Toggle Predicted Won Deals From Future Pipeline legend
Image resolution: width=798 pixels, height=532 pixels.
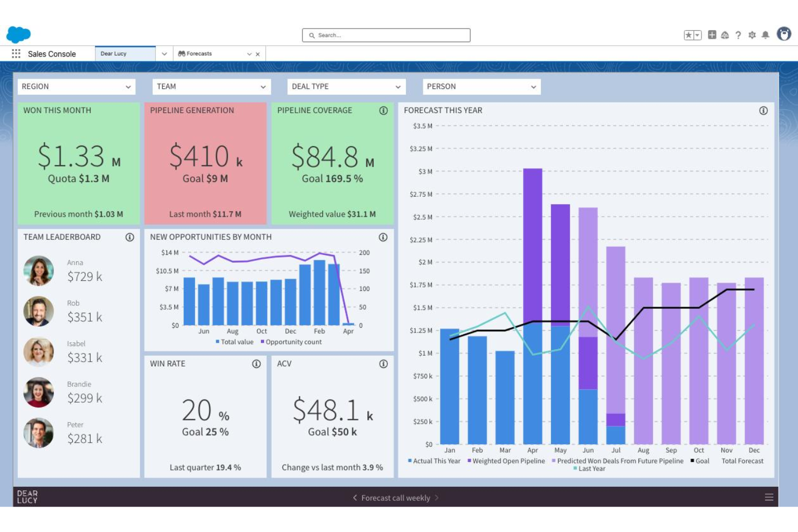(617, 461)
